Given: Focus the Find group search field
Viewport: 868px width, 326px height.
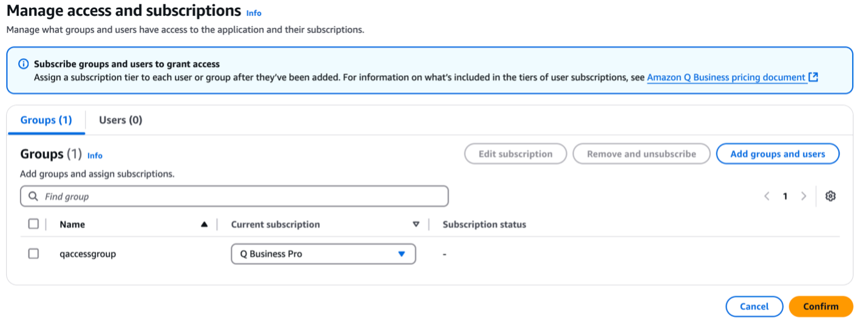Looking at the screenshot, I should 243,197.
